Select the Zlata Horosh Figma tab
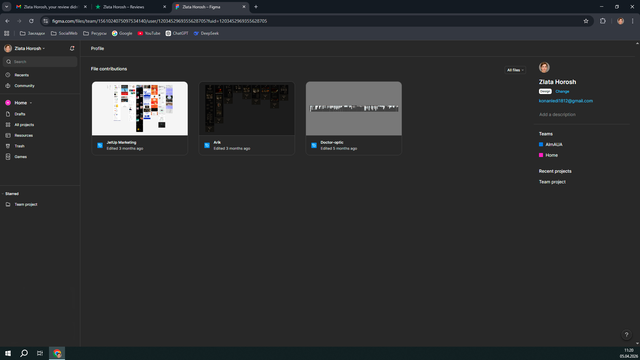This screenshot has height=360, width=640. (206, 7)
